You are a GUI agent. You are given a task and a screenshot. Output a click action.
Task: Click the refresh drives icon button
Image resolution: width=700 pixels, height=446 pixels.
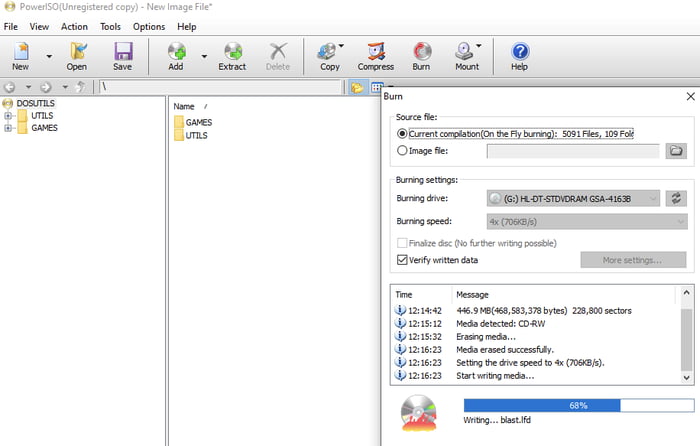click(x=676, y=198)
